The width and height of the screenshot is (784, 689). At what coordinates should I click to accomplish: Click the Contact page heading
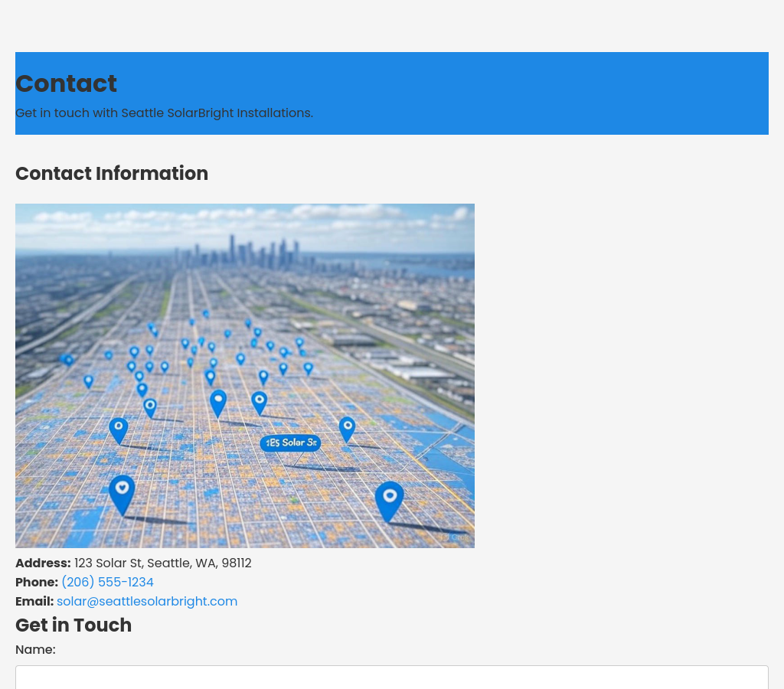(x=66, y=83)
